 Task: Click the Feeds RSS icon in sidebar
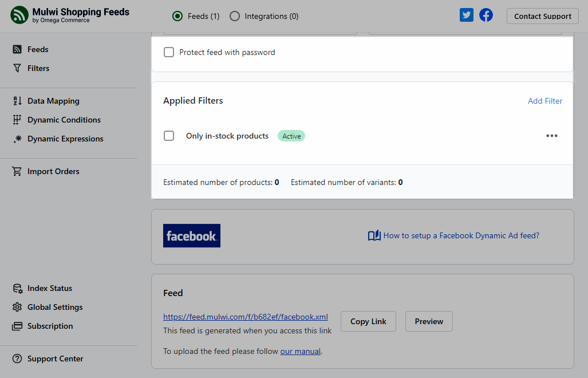coord(17,50)
